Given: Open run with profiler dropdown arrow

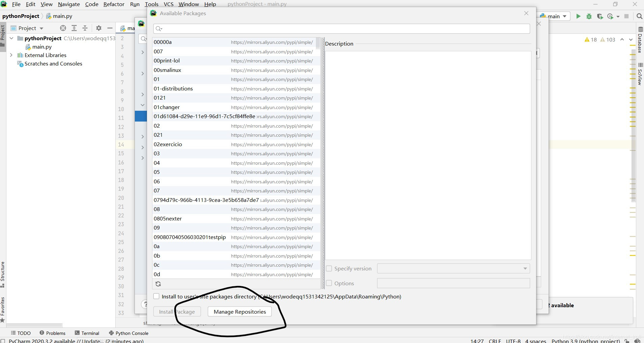Looking at the screenshot, I should coord(618,16).
